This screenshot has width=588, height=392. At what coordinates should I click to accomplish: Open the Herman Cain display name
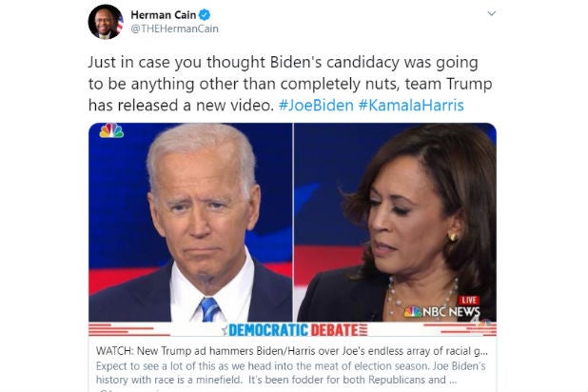click(164, 15)
